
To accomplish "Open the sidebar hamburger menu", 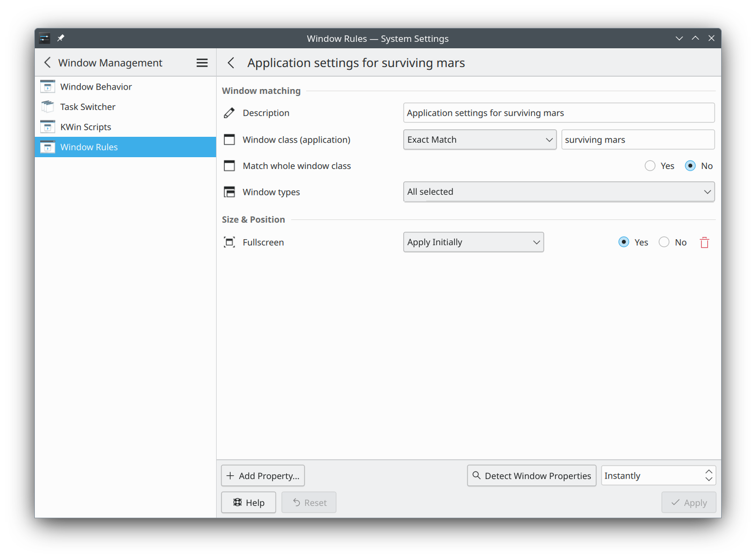I will click(x=202, y=63).
